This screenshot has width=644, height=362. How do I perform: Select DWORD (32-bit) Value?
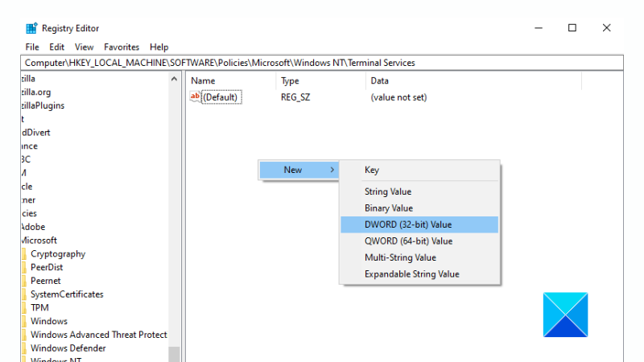pos(419,224)
